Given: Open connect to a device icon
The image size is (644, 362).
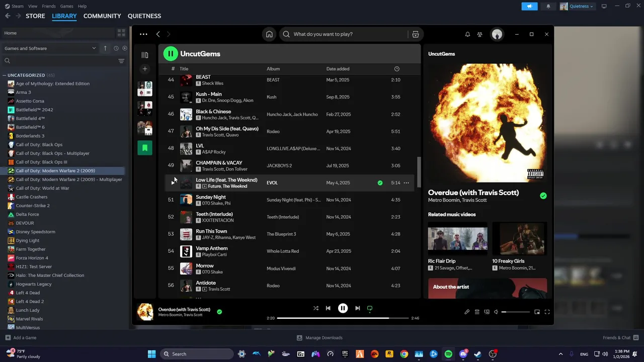Looking at the screenshot, I should click(x=487, y=312).
